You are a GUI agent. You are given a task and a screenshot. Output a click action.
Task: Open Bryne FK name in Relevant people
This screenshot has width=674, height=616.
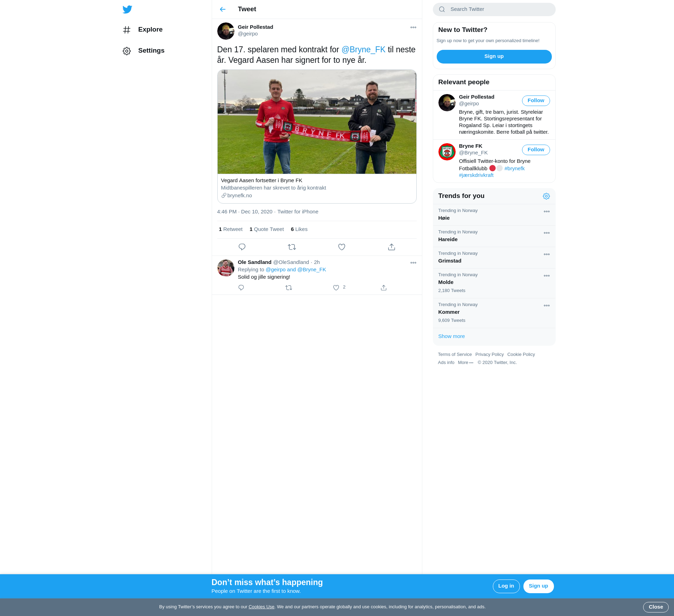[470, 146]
